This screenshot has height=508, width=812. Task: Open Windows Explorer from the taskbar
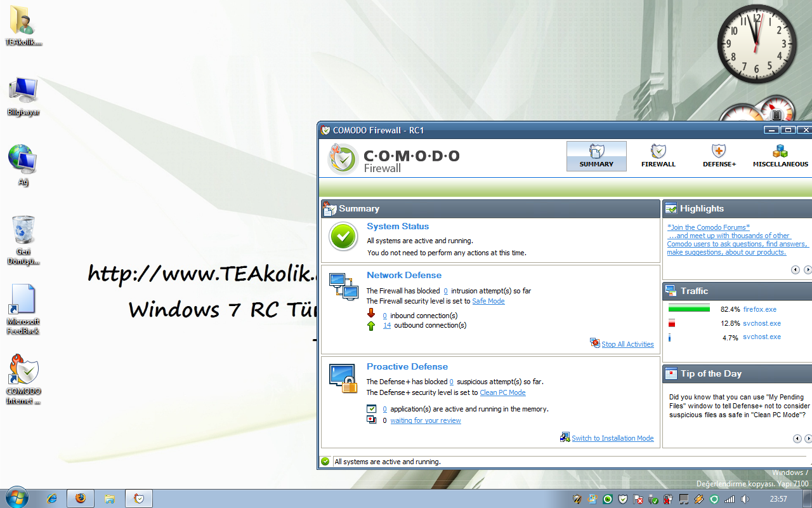pos(109,498)
